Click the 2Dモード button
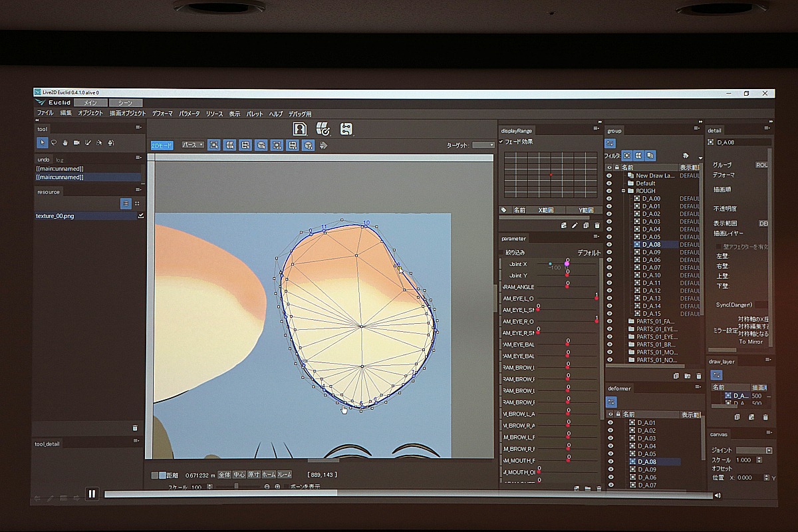The image size is (798, 532). coord(162,145)
